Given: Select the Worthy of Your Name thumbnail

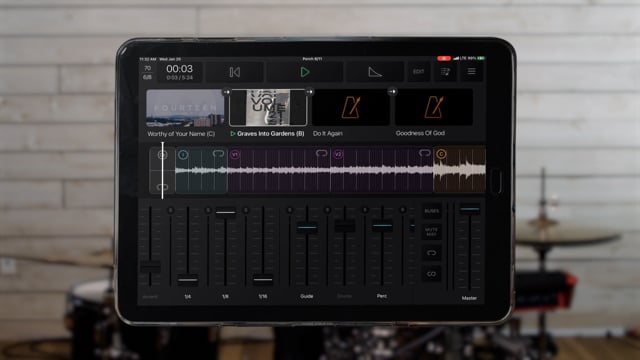Looking at the screenshot, I should pyautogui.click(x=185, y=108).
